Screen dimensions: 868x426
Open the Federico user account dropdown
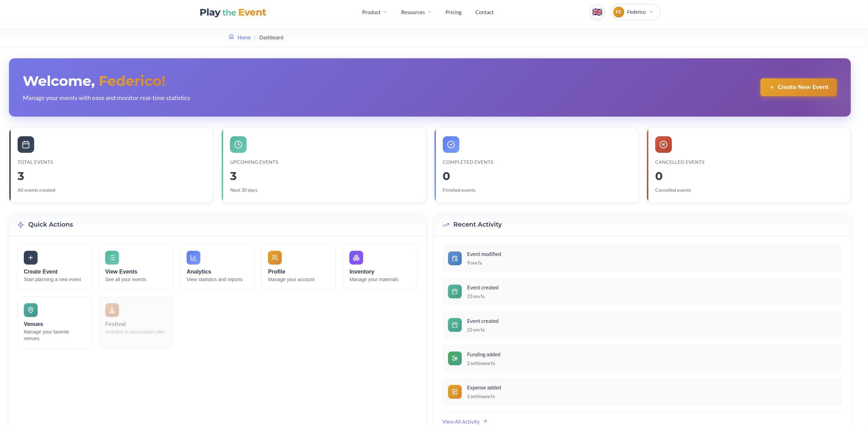(x=635, y=12)
